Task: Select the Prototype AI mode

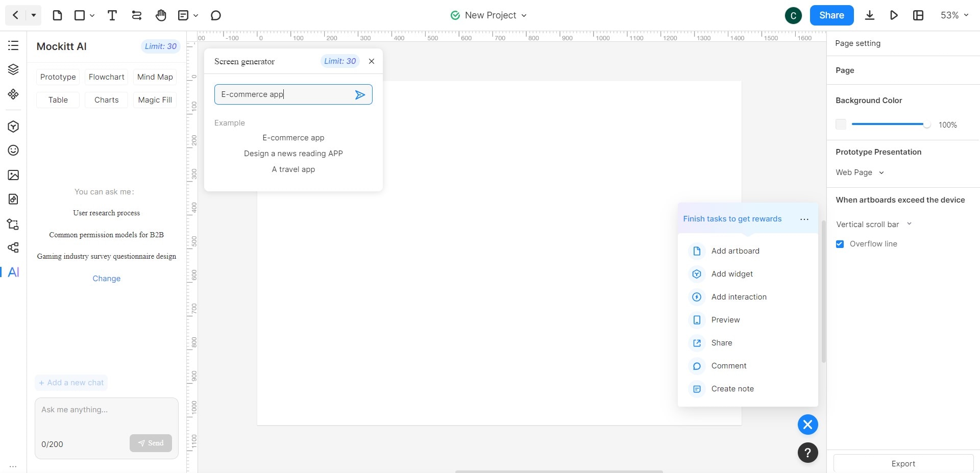Action: click(58, 77)
